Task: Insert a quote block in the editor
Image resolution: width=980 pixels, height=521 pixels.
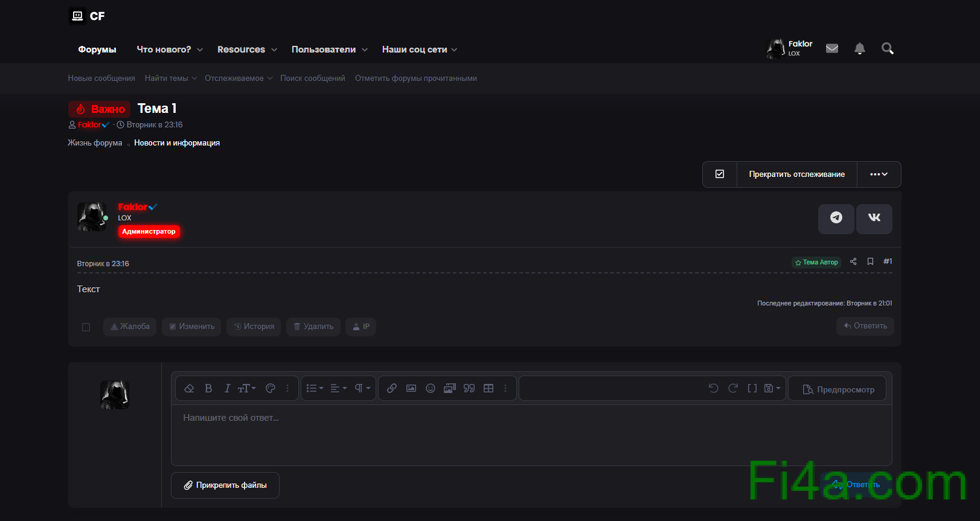Action: 469,388
